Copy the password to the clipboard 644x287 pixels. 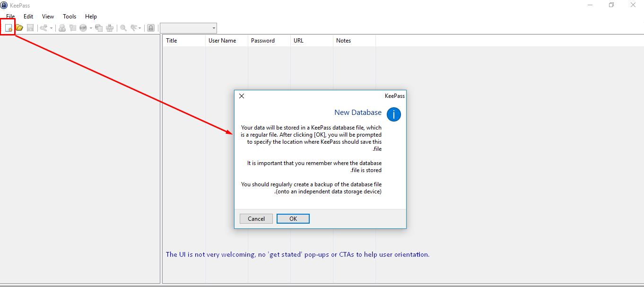point(73,28)
